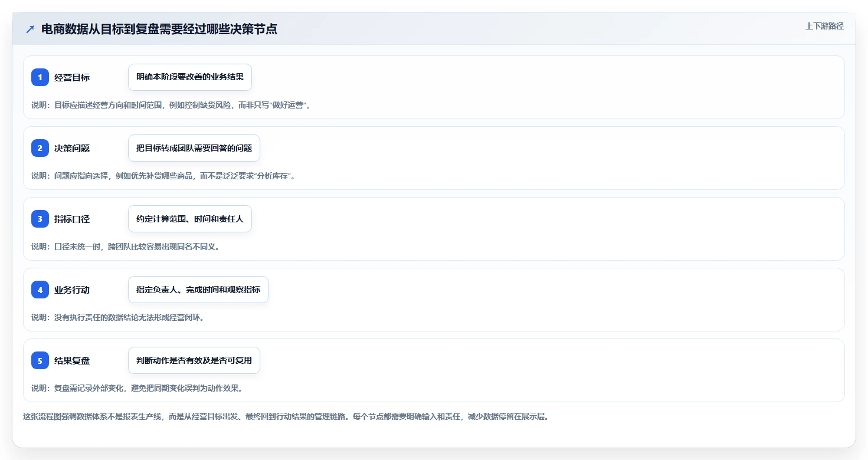Screen dimensions: 868x460
Task: Click step number 2 badge
Action: 40,148
